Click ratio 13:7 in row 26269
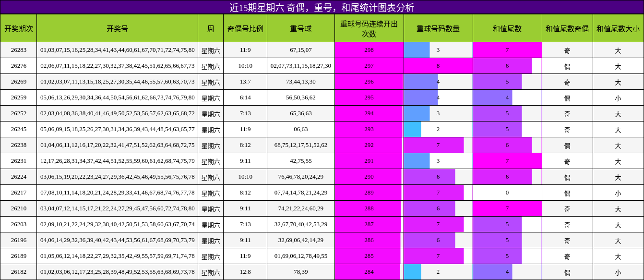 pyautogui.click(x=245, y=82)
